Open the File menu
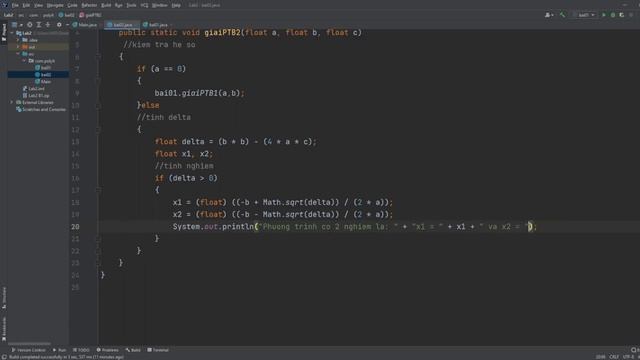This screenshot has height=360, width=640. pyautogui.click(x=15, y=5)
